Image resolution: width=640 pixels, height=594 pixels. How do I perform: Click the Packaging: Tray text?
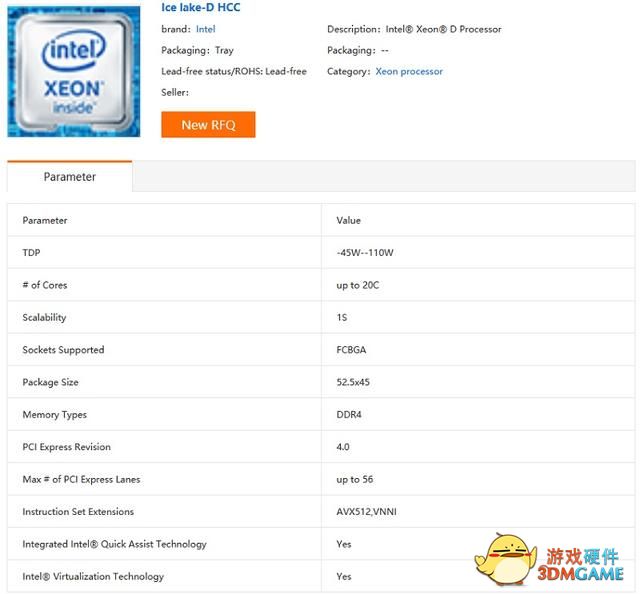tap(198, 50)
